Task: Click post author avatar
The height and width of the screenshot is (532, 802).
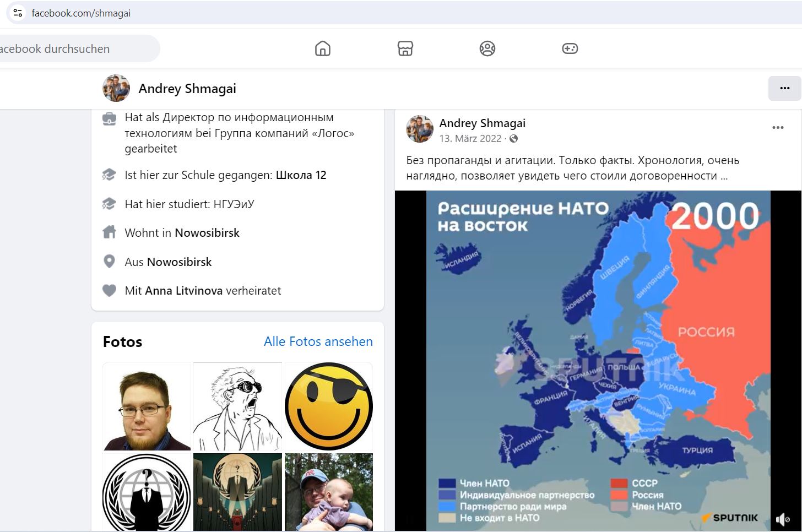Action: click(x=420, y=129)
